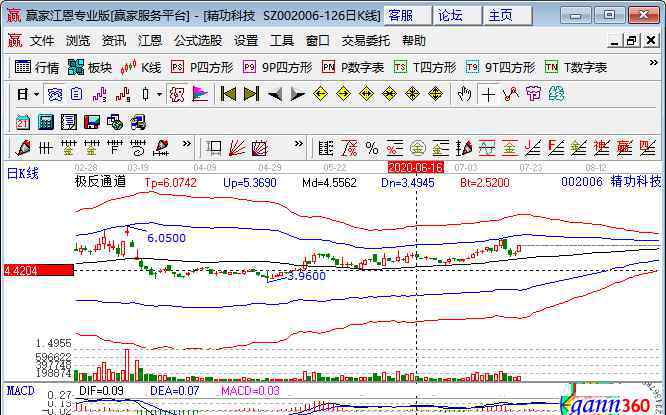Click yellow diamond horizontal-expand icon
Screen dimensions: 666x415
pyautogui.click(x=366, y=94)
